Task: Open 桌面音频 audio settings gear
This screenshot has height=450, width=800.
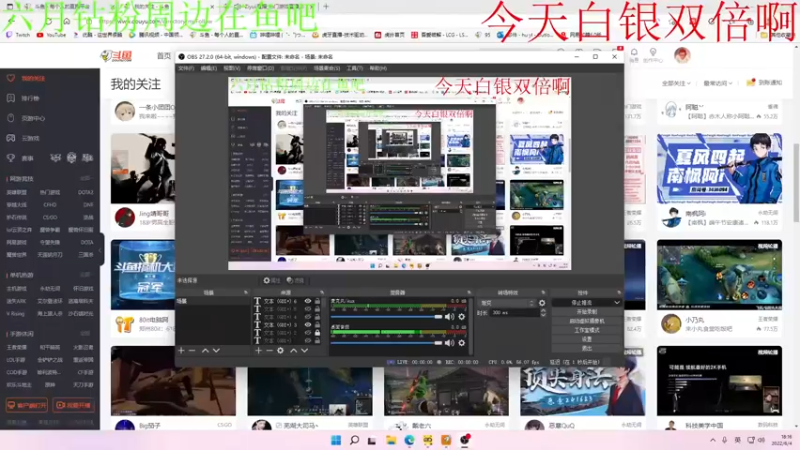Action: [462, 343]
